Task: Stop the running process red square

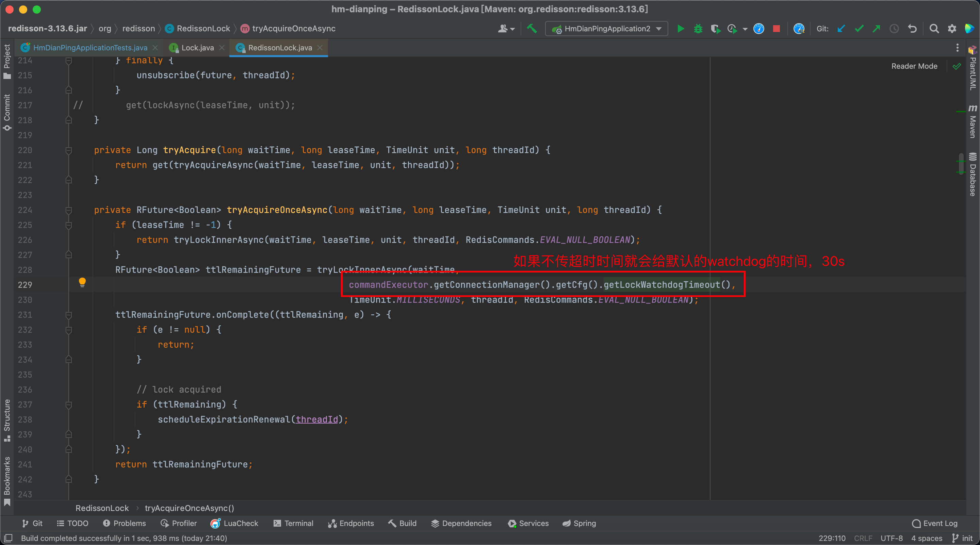Action: tap(777, 29)
